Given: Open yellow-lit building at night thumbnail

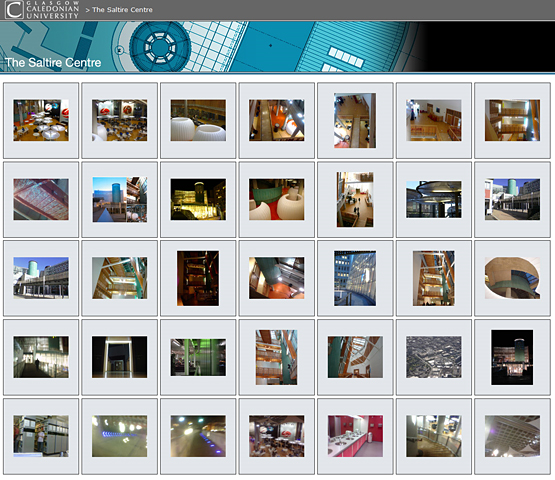Looking at the screenshot, I should coord(198,199).
